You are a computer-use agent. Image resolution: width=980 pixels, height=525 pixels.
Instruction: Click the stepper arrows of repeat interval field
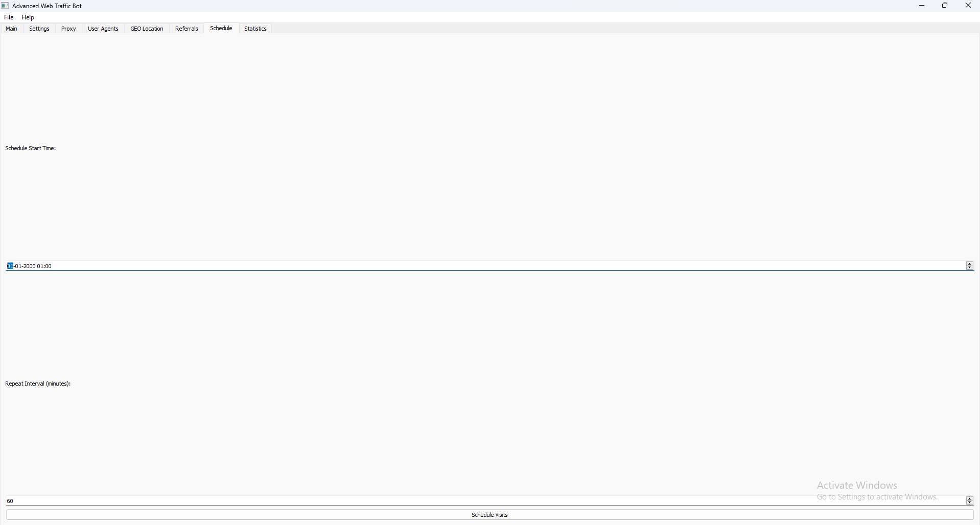970,501
